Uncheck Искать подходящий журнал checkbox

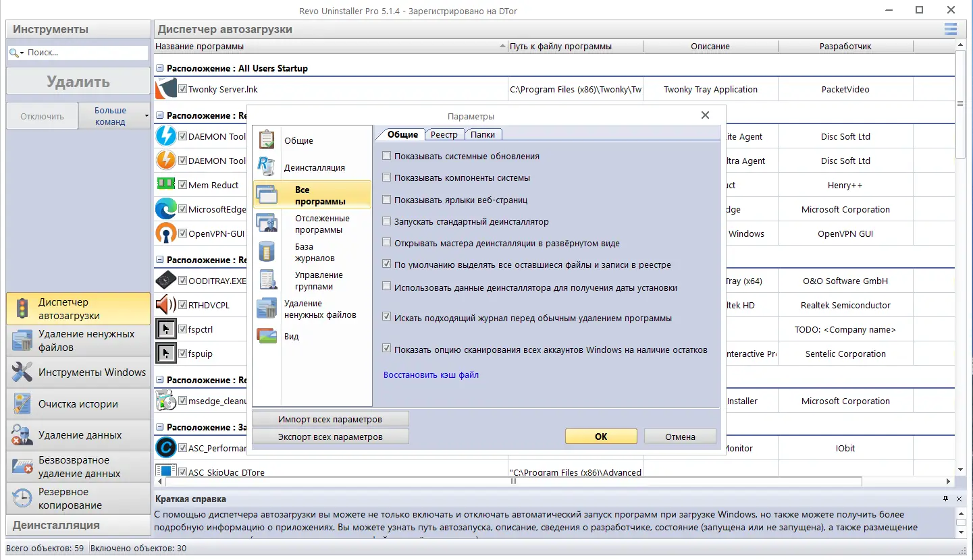coord(387,316)
